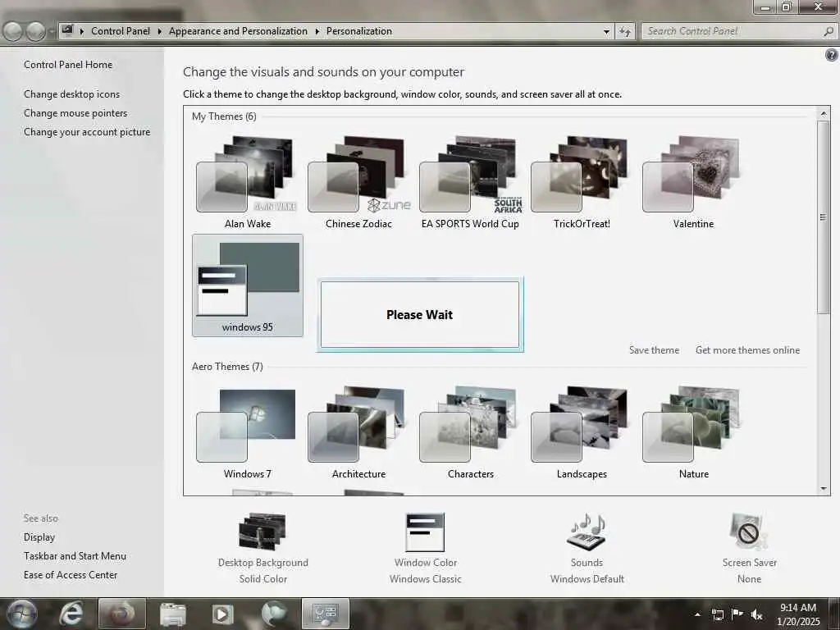
Task: Click Aero Themes (7) group header
Action: pyautogui.click(x=227, y=367)
